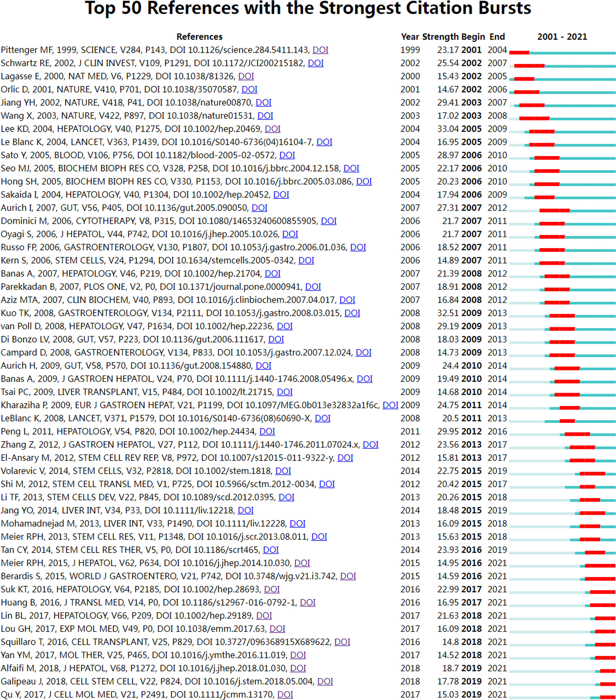Open DOI link for Schwartz RE 2002
616x700 pixels.
315,63
